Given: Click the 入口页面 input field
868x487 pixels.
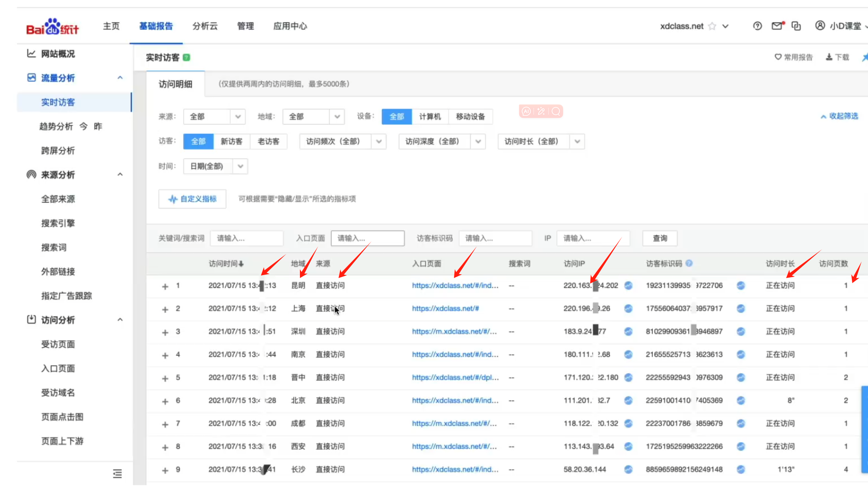Looking at the screenshot, I should 368,238.
